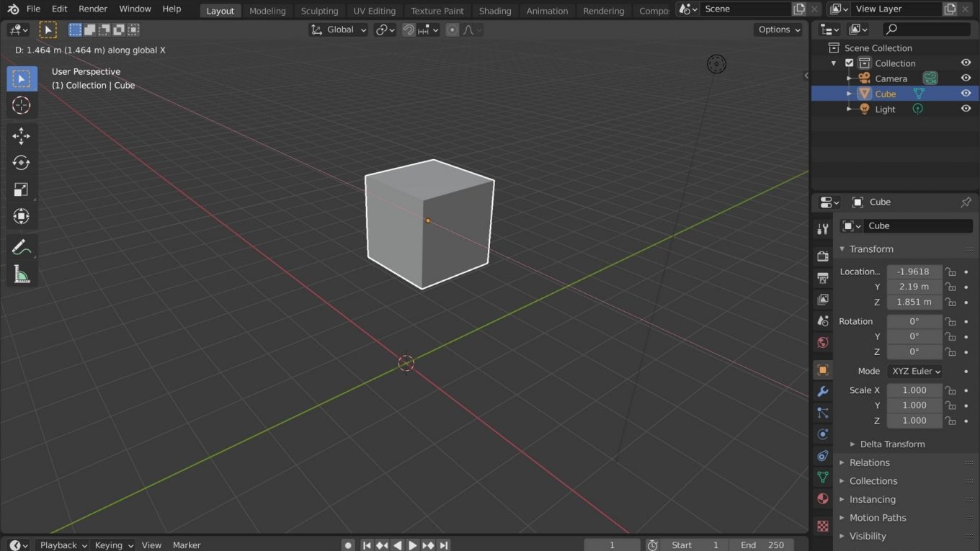The height and width of the screenshot is (551, 980).
Task: Open the World properties tab
Action: 822,342
